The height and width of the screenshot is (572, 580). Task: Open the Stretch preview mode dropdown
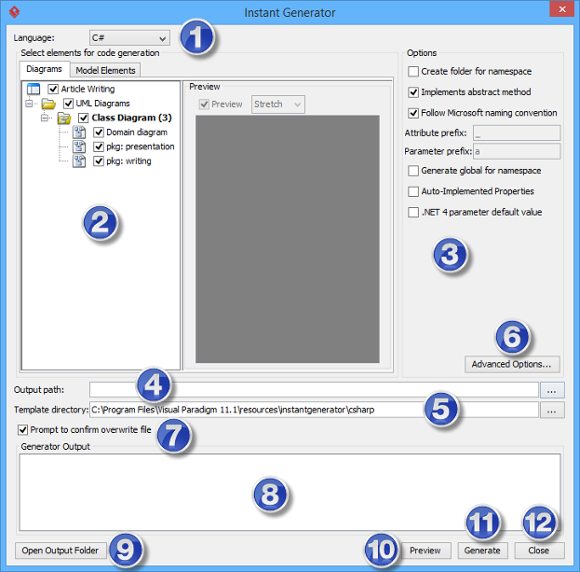click(x=278, y=104)
